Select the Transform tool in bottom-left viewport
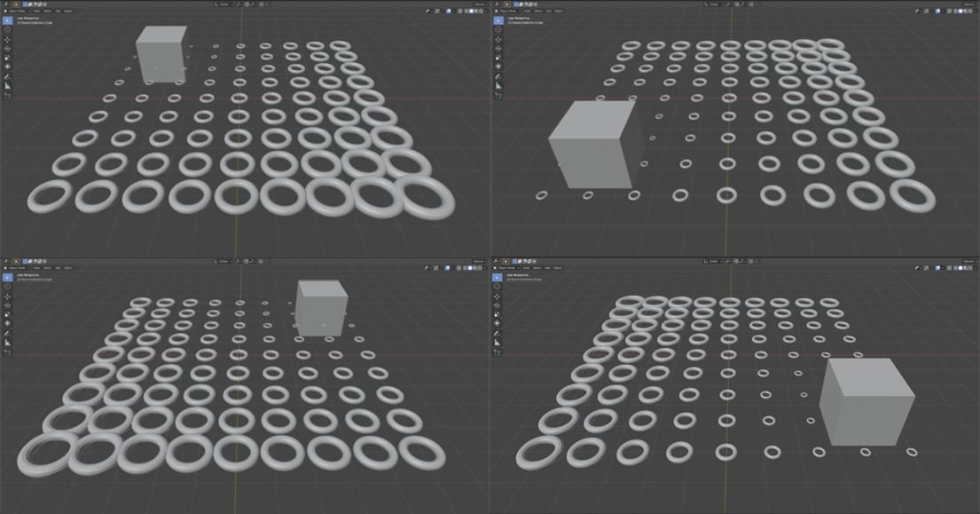Image resolution: width=980 pixels, height=514 pixels. coord(7,323)
